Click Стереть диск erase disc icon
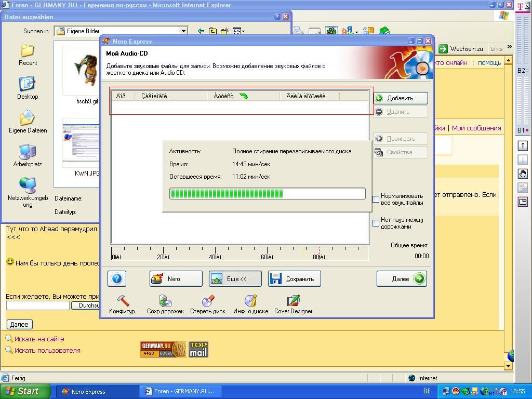The image size is (532, 399). pyautogui.click(x=208, y=304)
